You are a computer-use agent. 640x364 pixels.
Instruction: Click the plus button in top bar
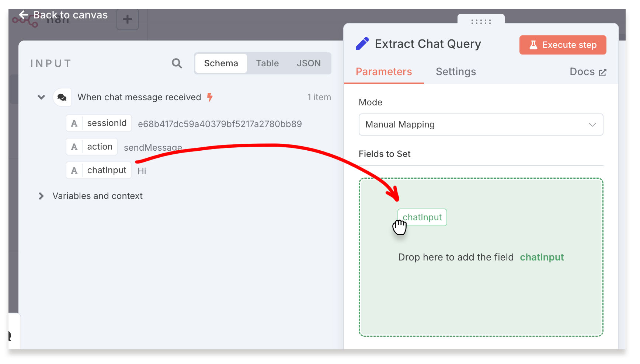coord(128,19)
